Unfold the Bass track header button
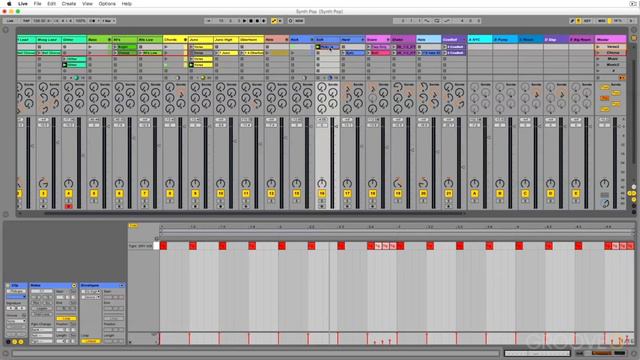The image size is (640, 360). [109, 40]
